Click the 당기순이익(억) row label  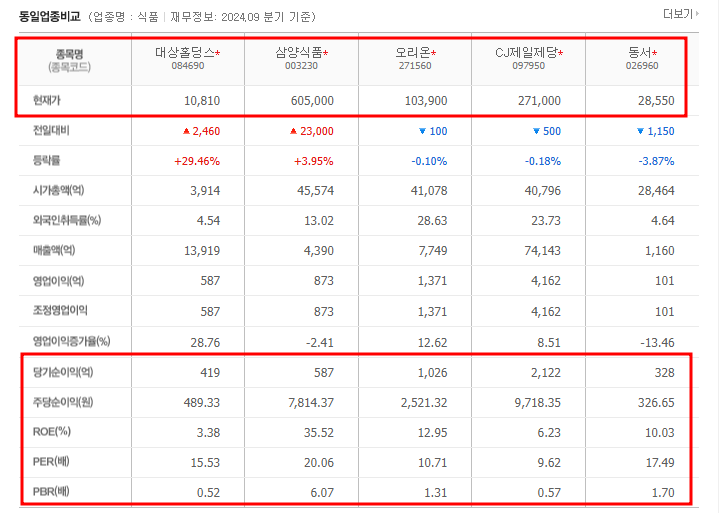(63, 371)
